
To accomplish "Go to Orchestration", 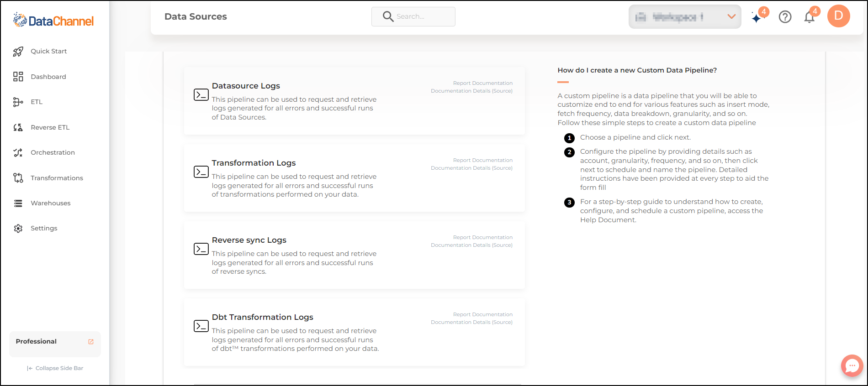I will [53, 152].
